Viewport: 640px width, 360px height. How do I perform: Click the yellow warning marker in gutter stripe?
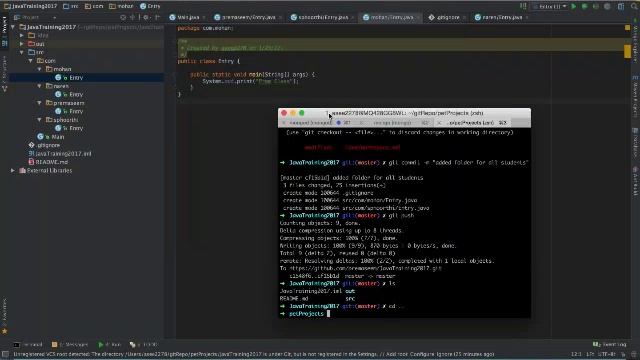click(627, 51)
